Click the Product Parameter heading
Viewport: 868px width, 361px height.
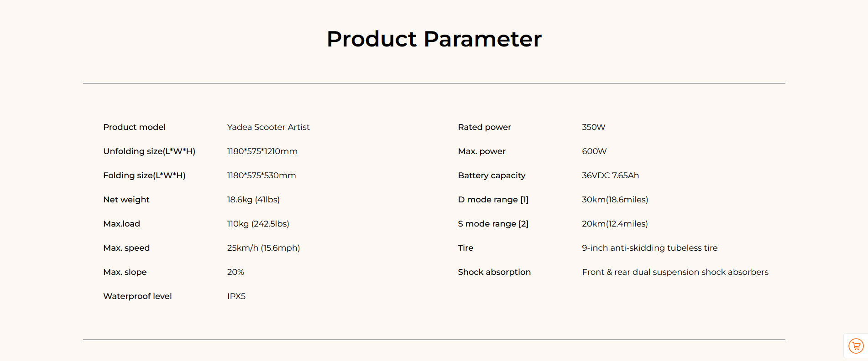[434, 39]
